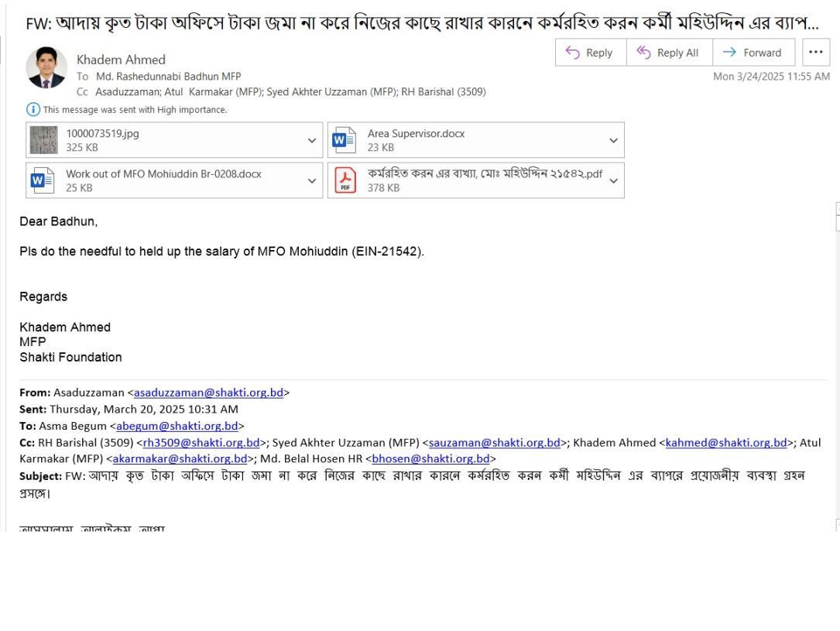The width and height of the screenshot is (840, 631).
Task: Click the 'Dear Badhun,' greeting line
Action: click(58, 221)
